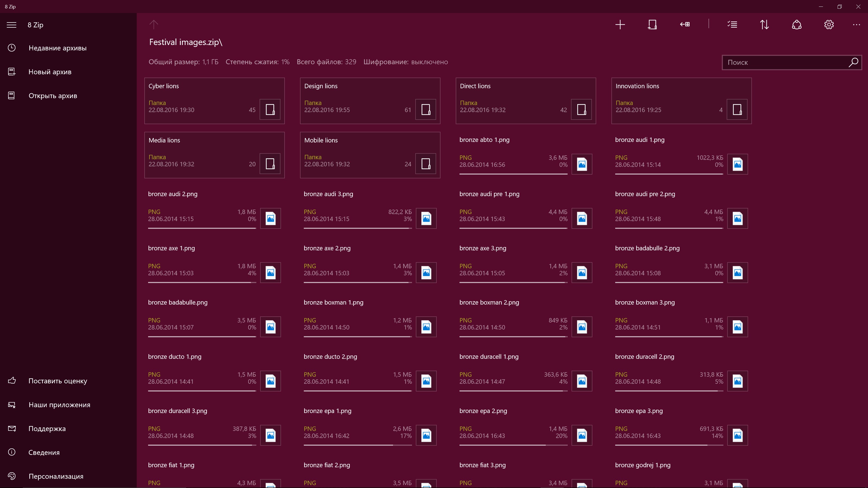Select file bronze duracell 3.png
868x488 pixels.
click(214, 426)
